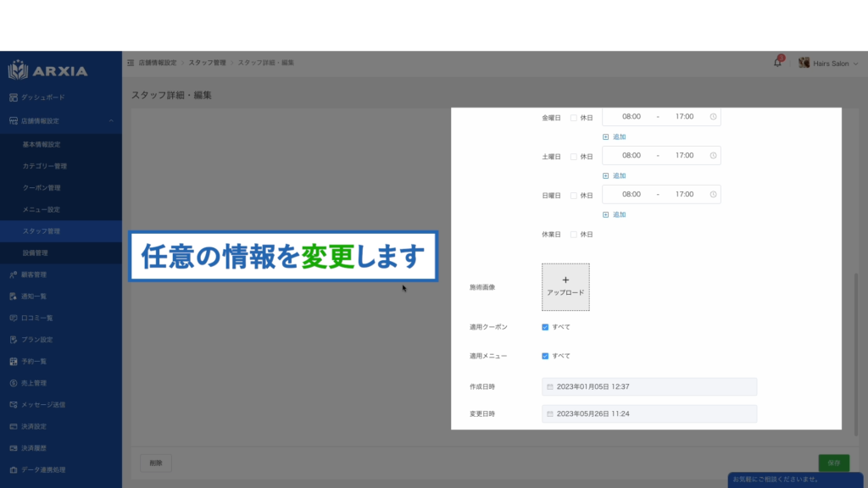Click the Hairs Salon avatar image
The height and width of the screenshot is (488, 868).
coord(804,63)
